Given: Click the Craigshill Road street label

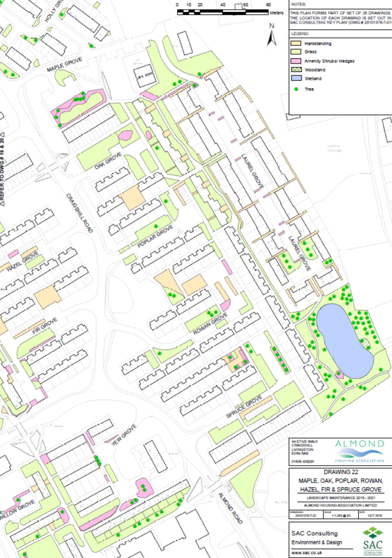Looking at the screenshot, I should [80, 213].
